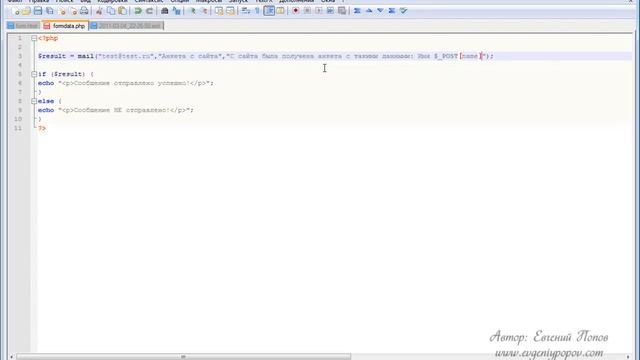
Task: Cut selection with the scissors icon
Action: (99, 11)
